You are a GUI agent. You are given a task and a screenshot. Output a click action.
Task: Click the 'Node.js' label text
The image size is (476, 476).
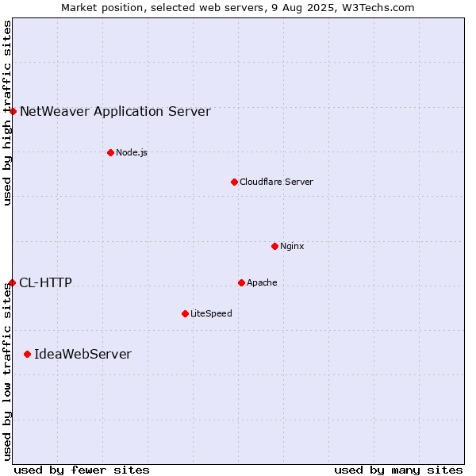click(x=132, y=152)
